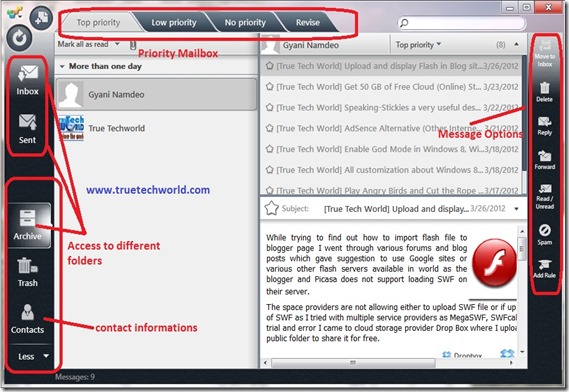Star the Upload and display Flash message
Viewport: 569px width, 392px height.
[269, 66]
